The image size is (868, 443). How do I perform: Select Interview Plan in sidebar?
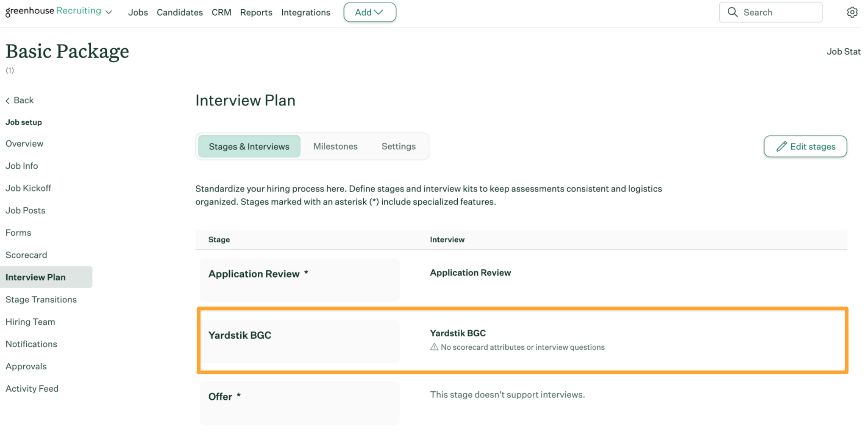[46, 277]
